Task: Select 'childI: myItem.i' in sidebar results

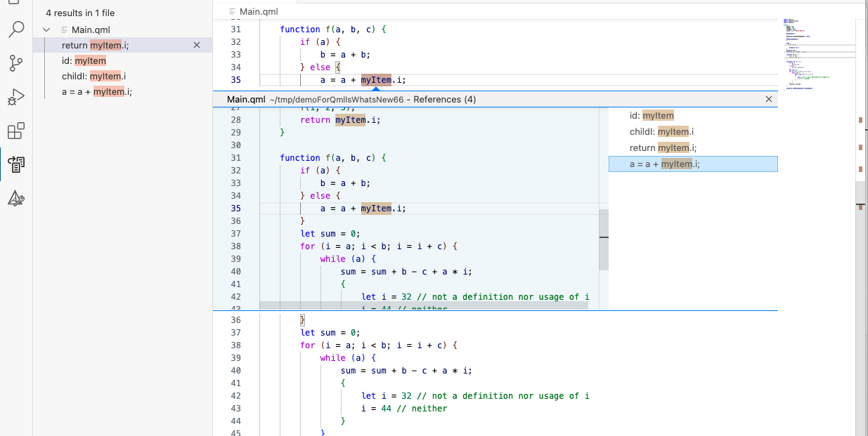Action: (x=93, y=77)
